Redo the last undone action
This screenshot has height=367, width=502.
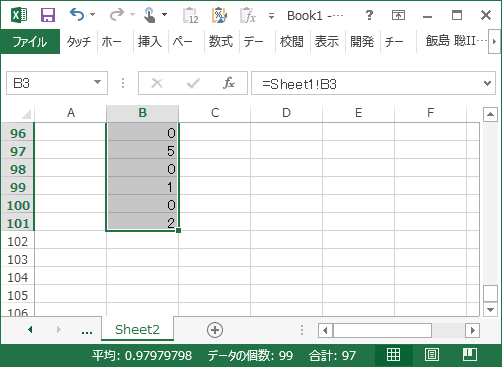(117, 15)
